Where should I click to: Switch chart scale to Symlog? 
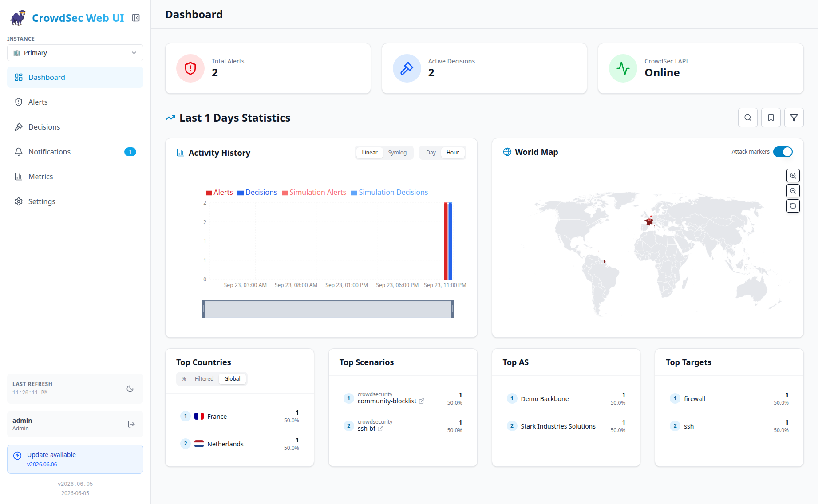coord(397,153)
